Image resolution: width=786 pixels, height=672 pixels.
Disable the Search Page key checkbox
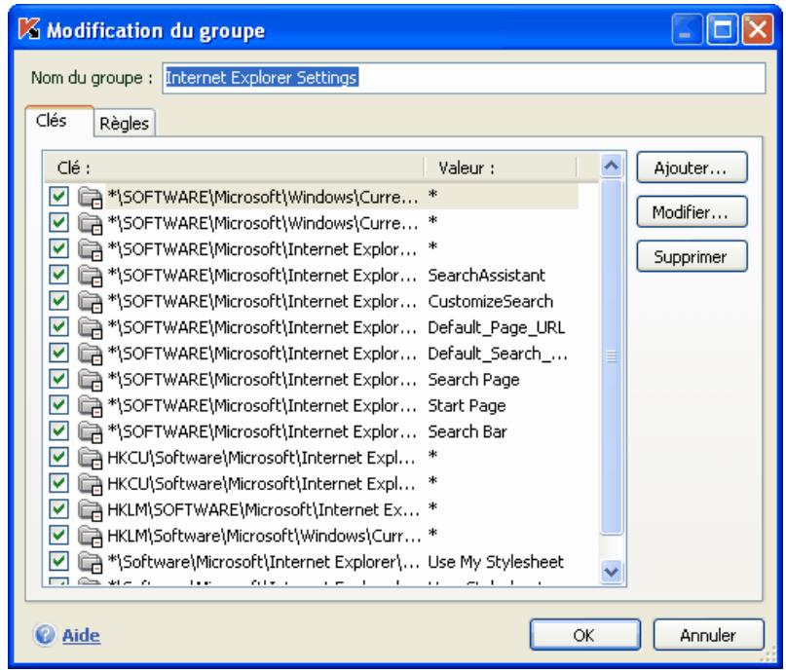coord(58,378)
